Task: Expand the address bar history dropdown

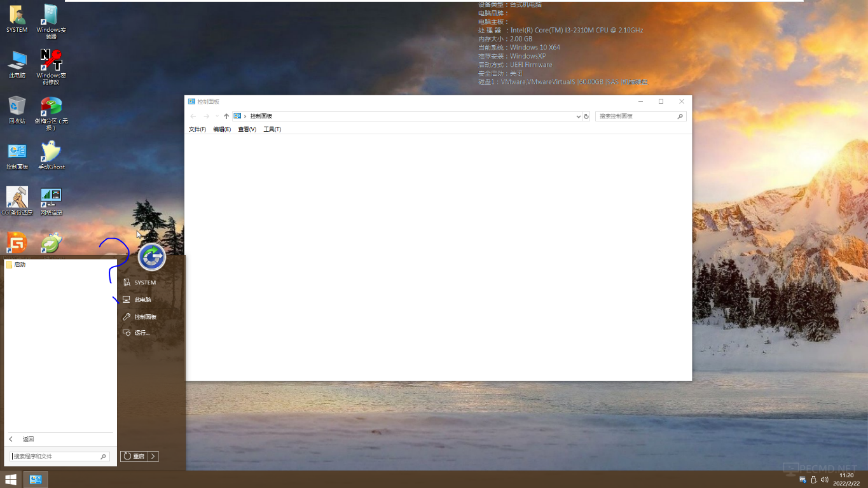Action: (578, 116)
